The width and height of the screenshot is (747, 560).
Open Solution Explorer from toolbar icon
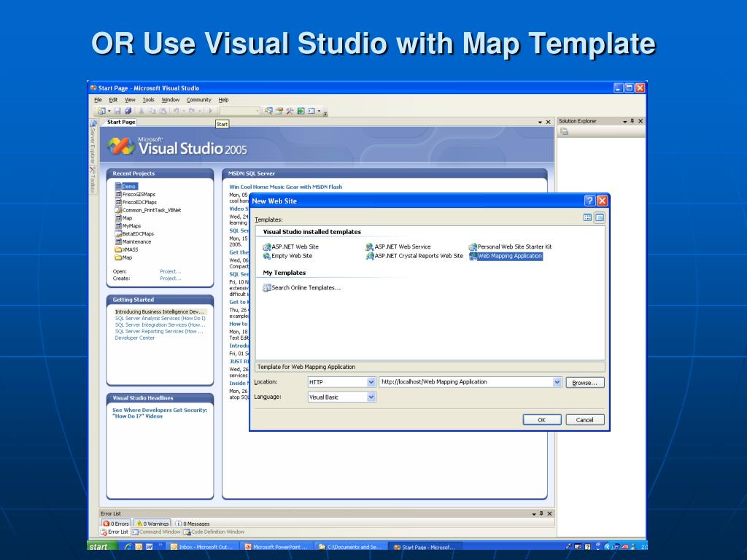click(x=268, y=111)
